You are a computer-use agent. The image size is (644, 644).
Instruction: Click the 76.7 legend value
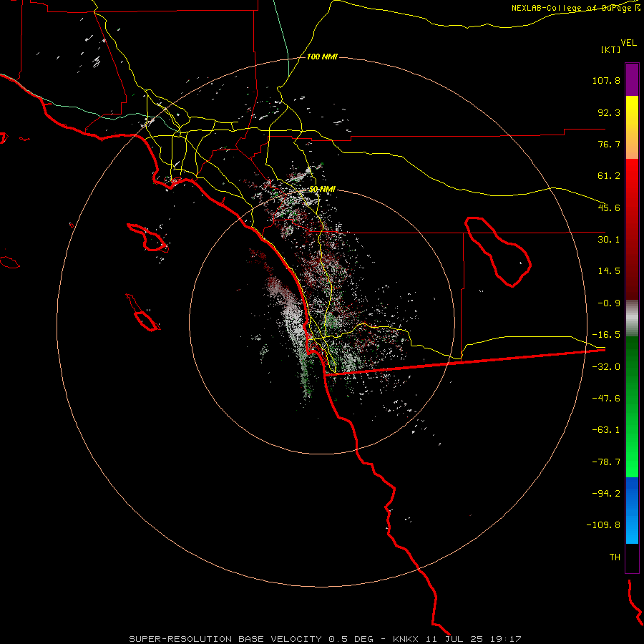(x=609, y=144)
